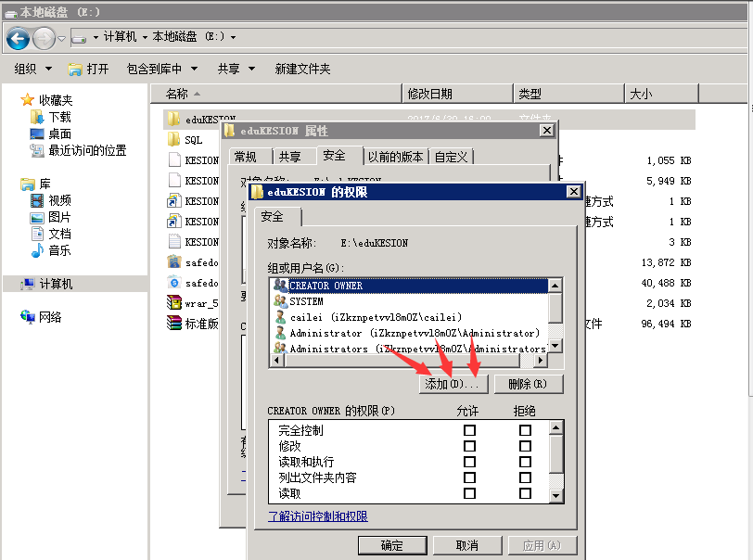Switch to the 自定义 tab
Screen dimensions: 753x560
452,157
